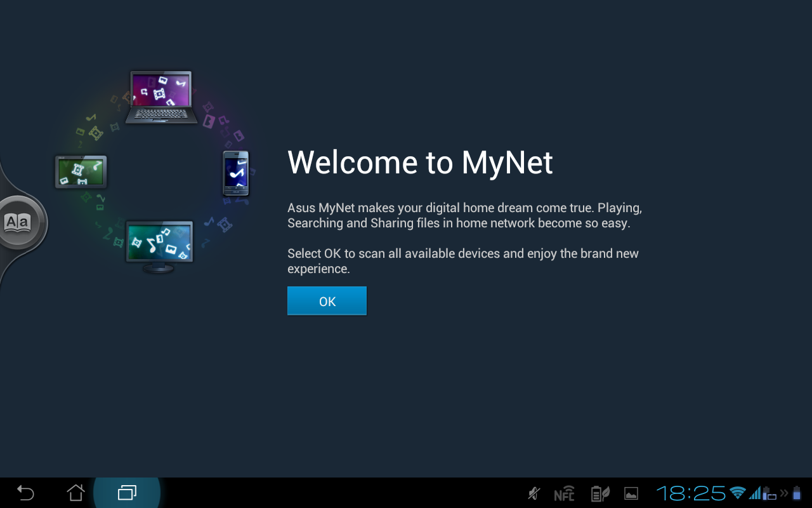Tap the power saver battery-leaf icon
Screen dimensions: 812x508
pos(599,493)
